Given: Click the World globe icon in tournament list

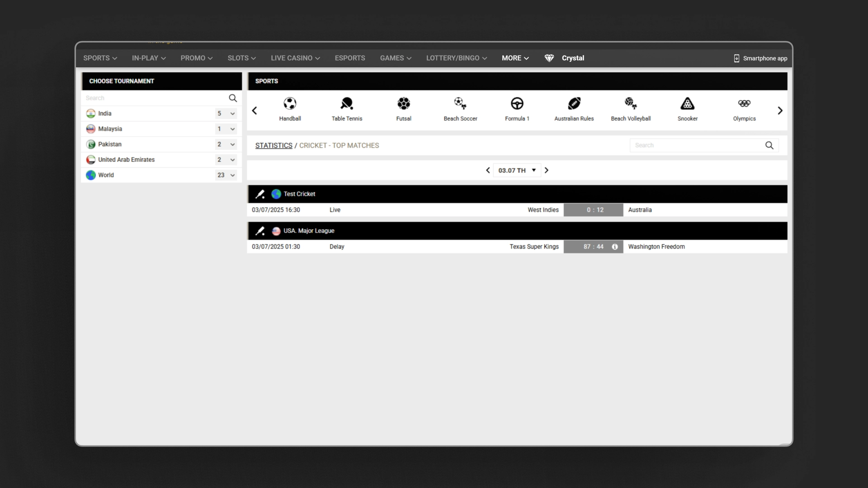Looking at the screenshot, I should (91, 175).
